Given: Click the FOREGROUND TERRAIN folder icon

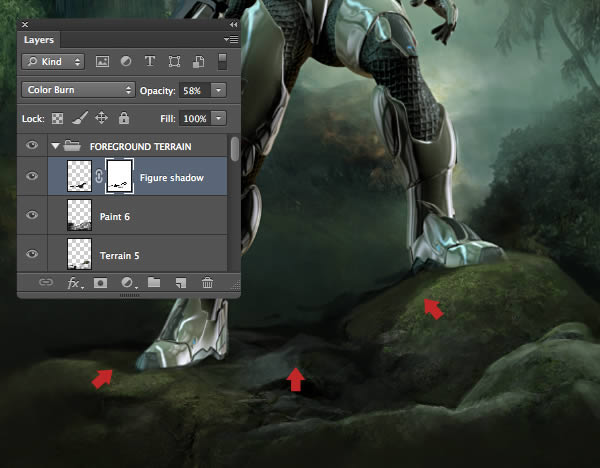Looking at the screenshot, I should pos(72,145).
